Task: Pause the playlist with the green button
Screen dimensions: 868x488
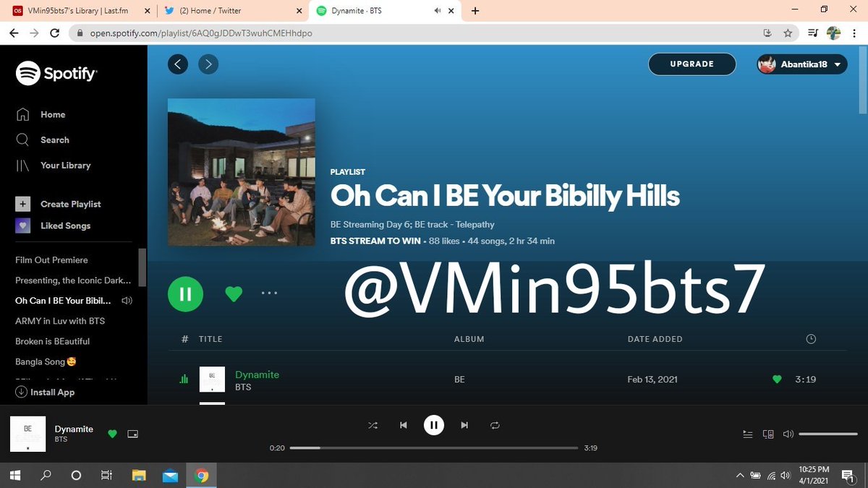Action: pos(186,294)
